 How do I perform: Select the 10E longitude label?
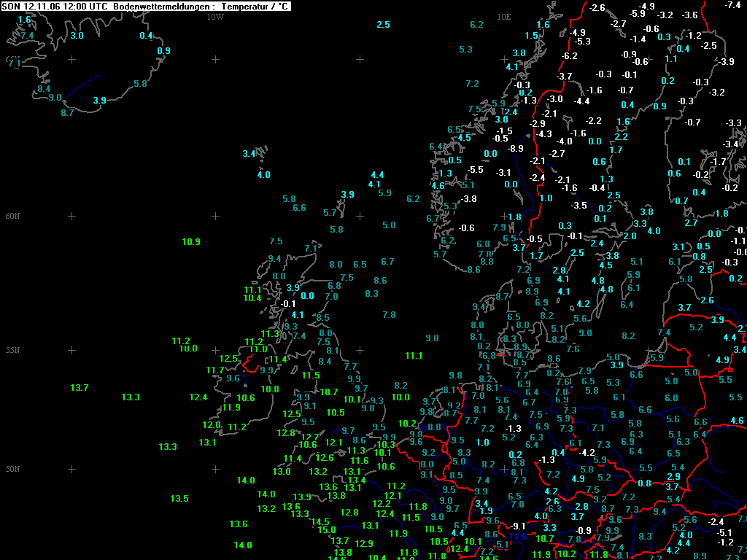point(504,17)
